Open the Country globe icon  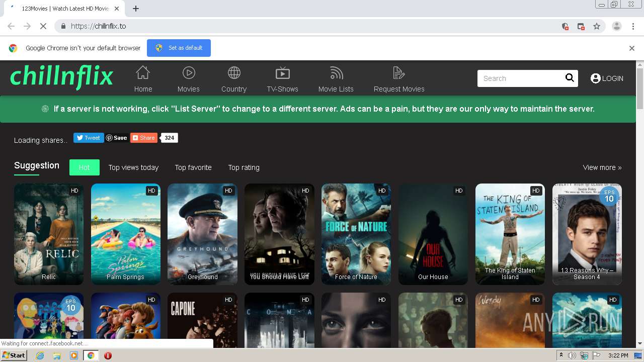(234, 73)
